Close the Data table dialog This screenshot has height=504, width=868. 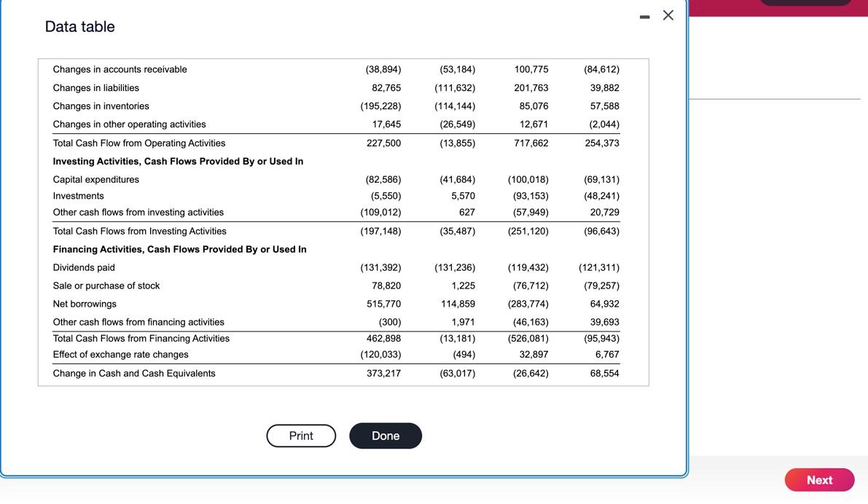[668, 15]
